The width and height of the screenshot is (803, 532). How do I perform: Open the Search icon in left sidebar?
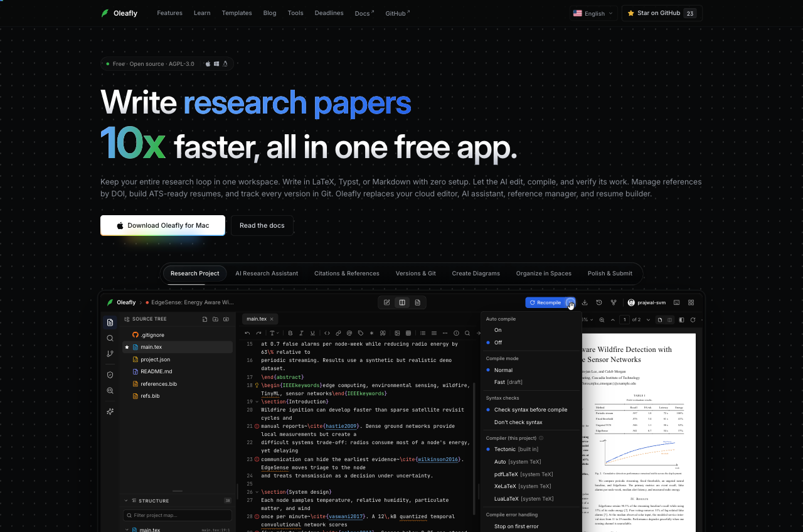click(x=110, y=338)
